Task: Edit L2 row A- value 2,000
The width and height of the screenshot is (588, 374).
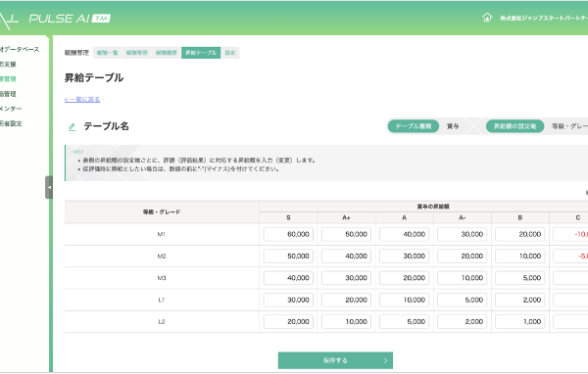Action: click(462, 321)
